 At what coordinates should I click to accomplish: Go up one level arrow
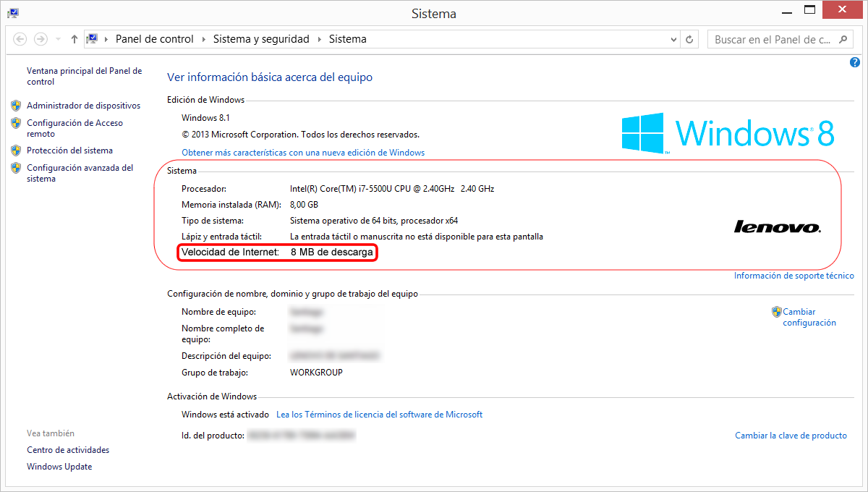pos(75,39)
